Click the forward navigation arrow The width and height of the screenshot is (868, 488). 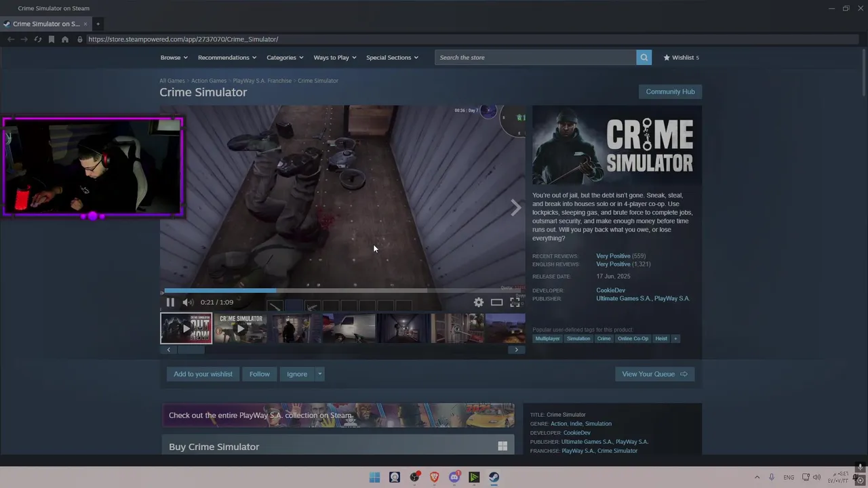click(x=24, y=39)
